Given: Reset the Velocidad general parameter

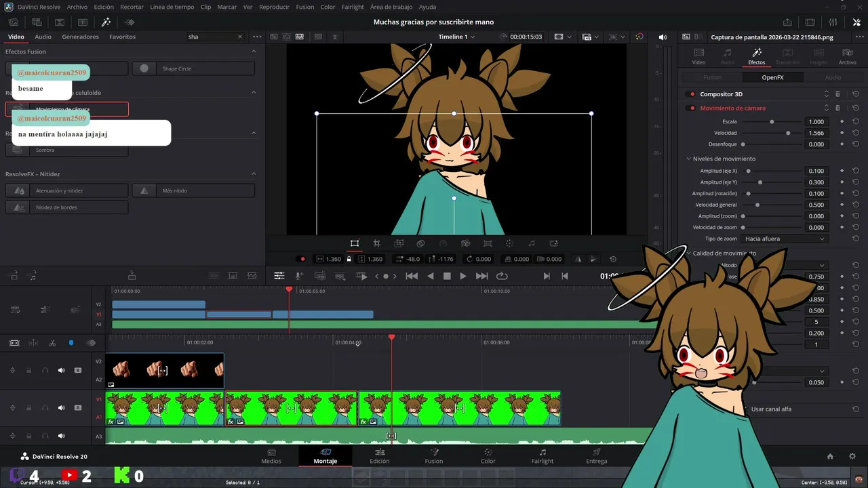Looking at the screenshot, I should (x=856, y=205).
